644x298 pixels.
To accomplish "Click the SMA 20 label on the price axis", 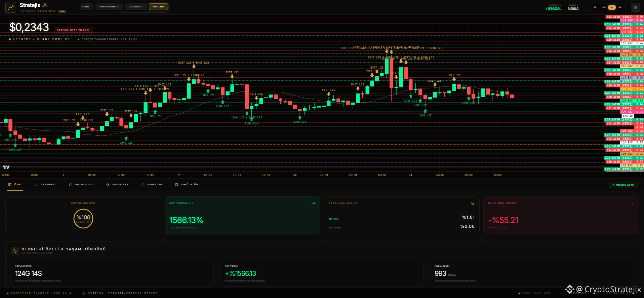I will pyautogui.click(x=628, y=116).
